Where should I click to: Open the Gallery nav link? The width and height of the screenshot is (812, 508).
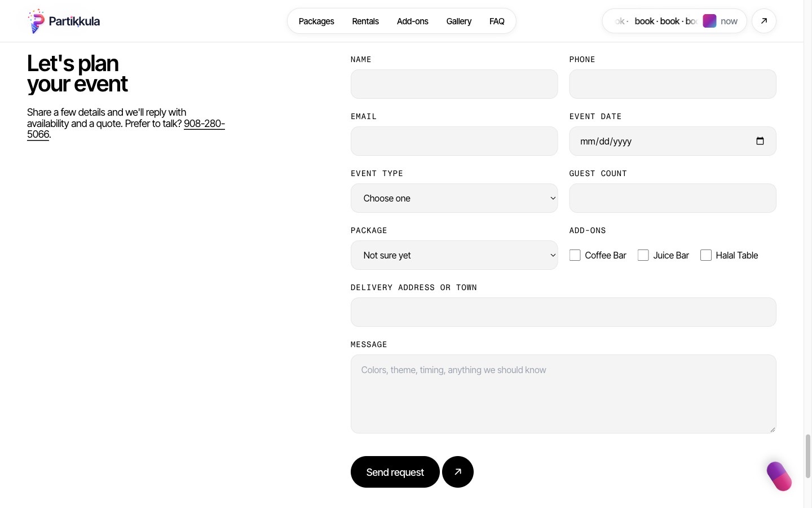click(x=459, y=21)
